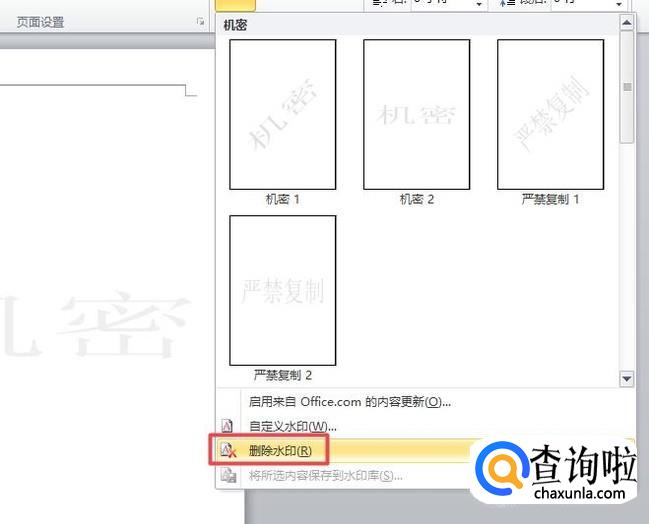The width and height of the screenshot is (649, 524).
Task: Click the 页面设置 group label
Action: click(40, 22)
